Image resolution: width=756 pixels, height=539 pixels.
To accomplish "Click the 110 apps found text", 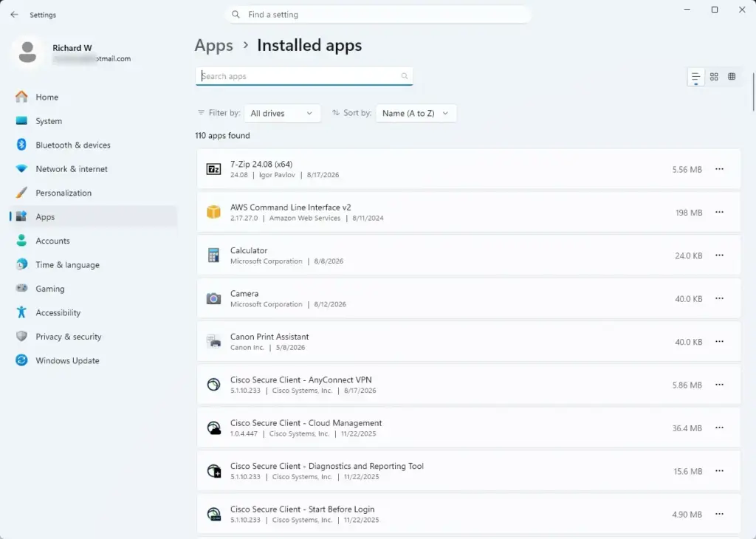I will pos(222,135).
